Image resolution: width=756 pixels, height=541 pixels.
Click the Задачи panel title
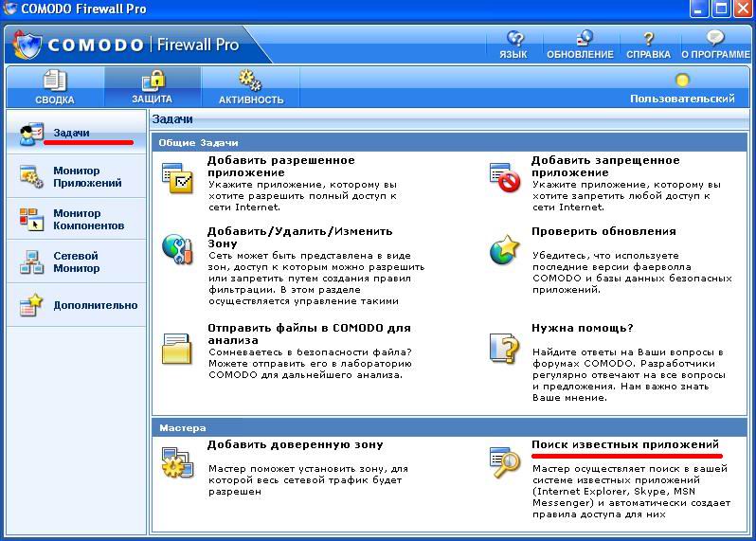coord(172,119)
